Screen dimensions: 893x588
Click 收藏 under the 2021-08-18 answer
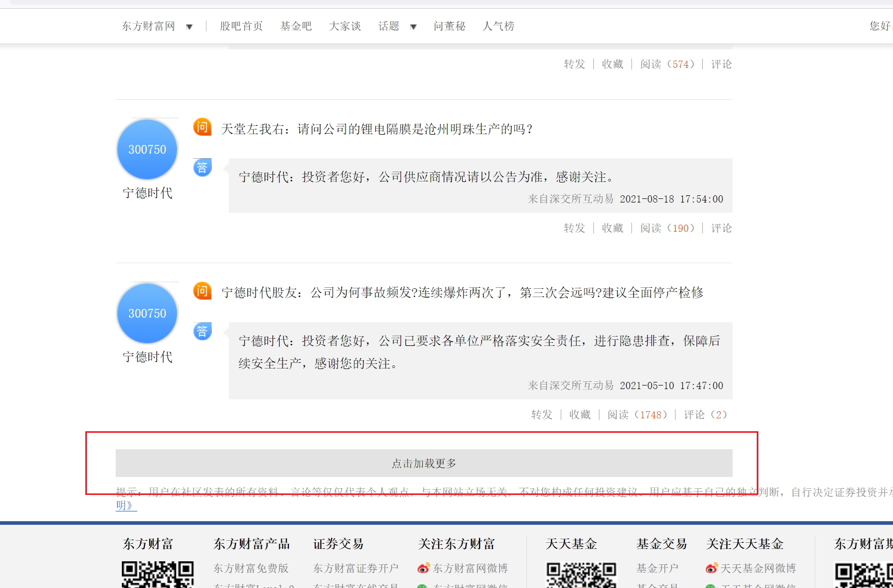613,228
